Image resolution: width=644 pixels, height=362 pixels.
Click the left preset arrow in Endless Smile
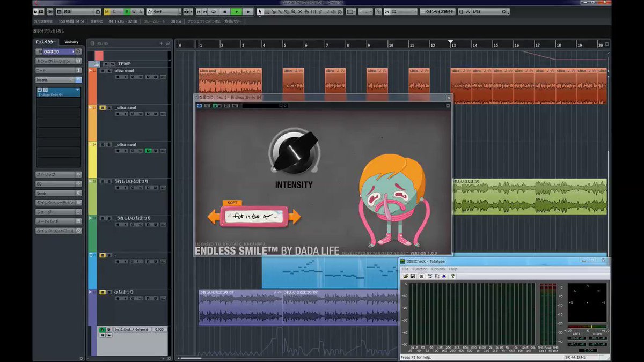pos(215,217)
